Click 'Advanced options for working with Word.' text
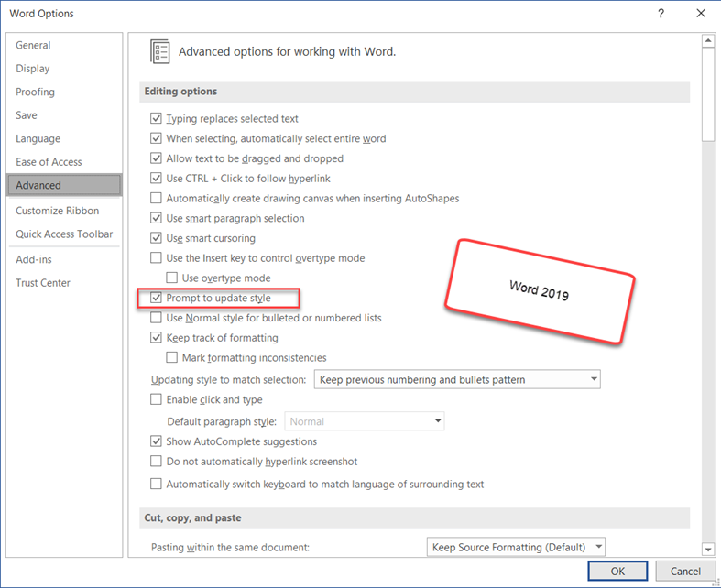This screenshot has width=721, height=588. pos(287,51)
